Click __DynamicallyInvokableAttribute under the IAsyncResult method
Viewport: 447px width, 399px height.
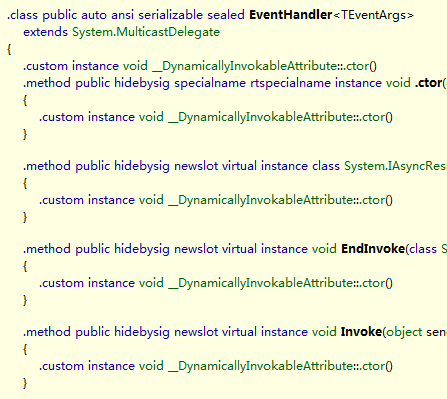[x=280, y=200]
